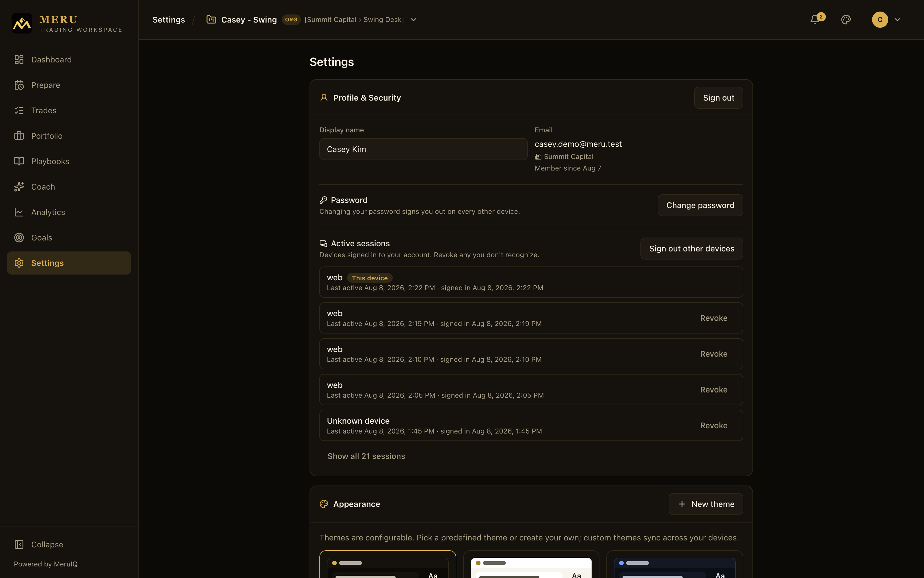Viewport: 924px width, 578px height.
Task: Navigate to Trades
Action: tap(69, 110)
